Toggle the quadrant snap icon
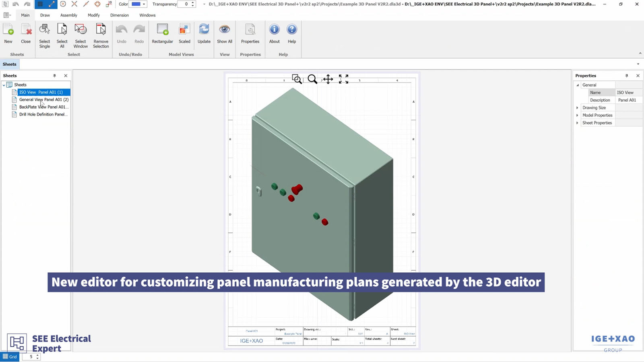The width and height of the screenshot is (644, 362). pyautogui.click(x=97, y=4)
